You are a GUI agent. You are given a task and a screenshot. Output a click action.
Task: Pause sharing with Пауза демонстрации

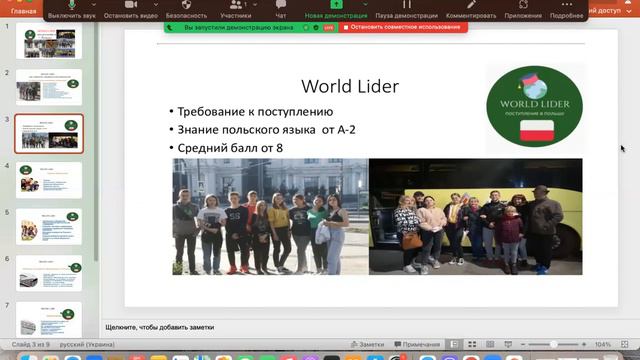point(407,10)
